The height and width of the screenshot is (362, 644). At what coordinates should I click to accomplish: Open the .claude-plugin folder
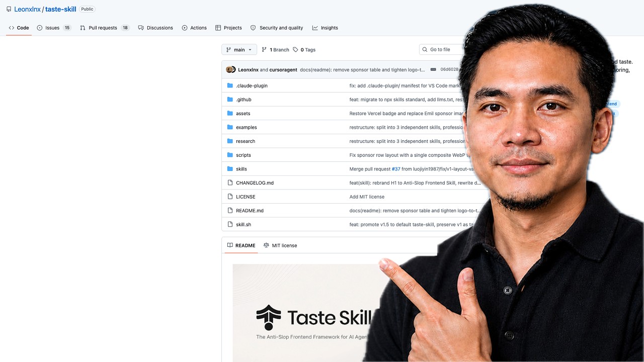coord(252,86)
